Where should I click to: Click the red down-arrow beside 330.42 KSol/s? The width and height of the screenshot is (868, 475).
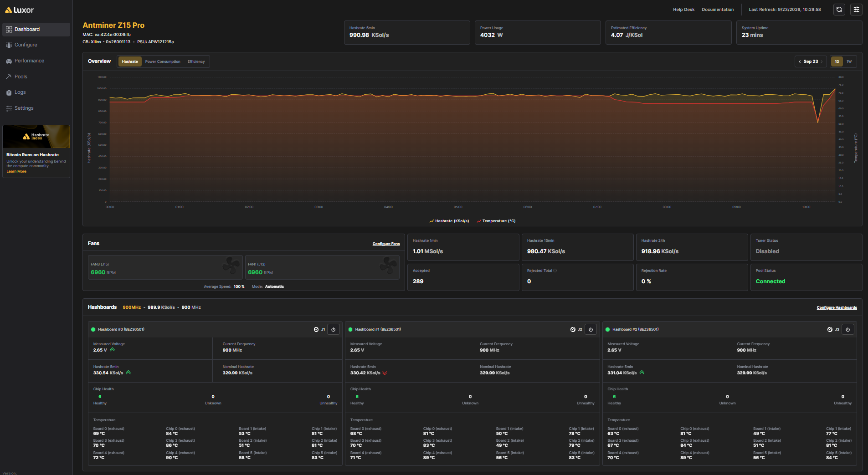pos(385,373)
